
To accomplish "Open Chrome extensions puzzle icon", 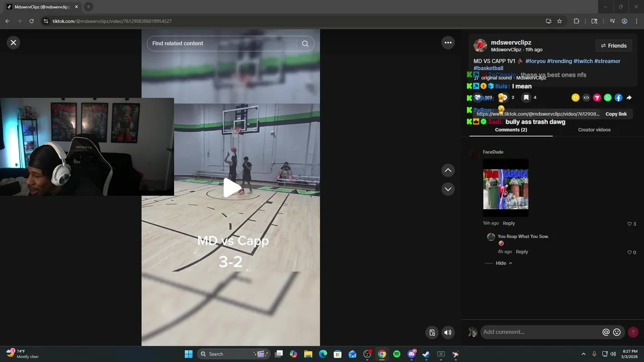I will coord(577,21).
